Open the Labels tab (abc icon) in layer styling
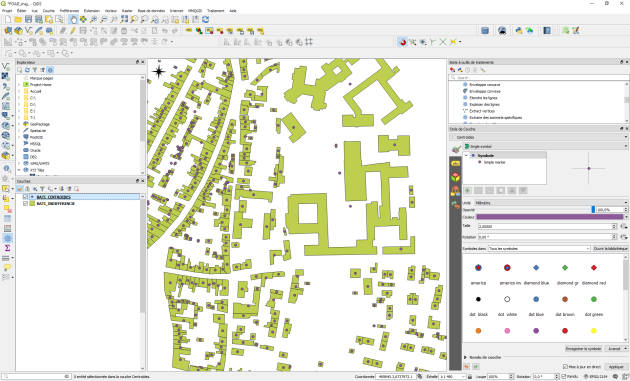Viewport: 630px width, 381px height. pos(455,163)
